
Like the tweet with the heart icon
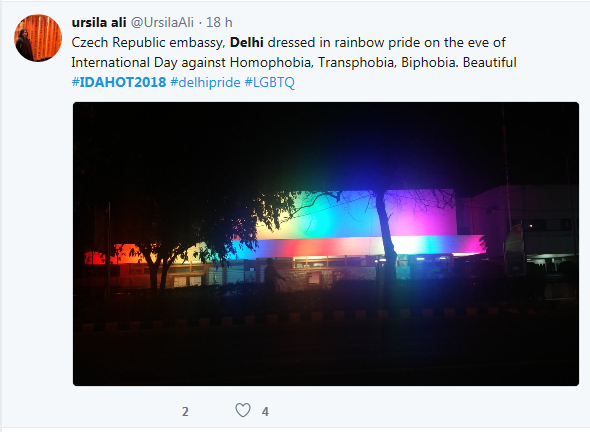[x=243, y=410]
